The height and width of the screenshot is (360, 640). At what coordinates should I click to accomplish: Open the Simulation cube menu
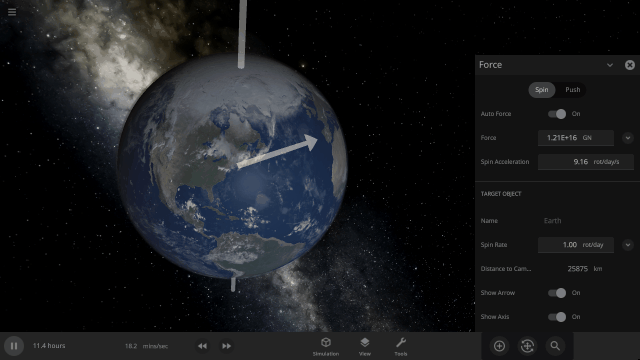point(326,346)
